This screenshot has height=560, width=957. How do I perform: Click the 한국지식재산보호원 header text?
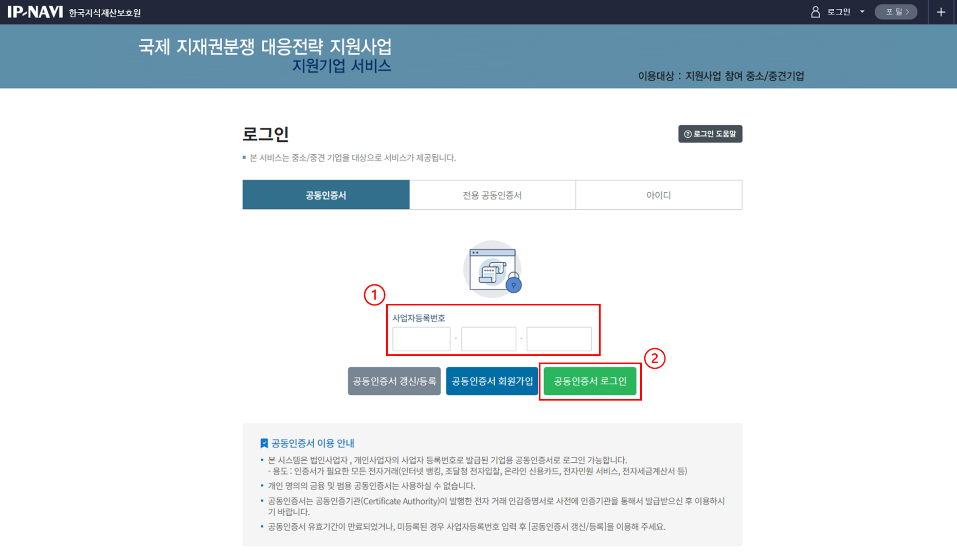[x=105, y=13]
